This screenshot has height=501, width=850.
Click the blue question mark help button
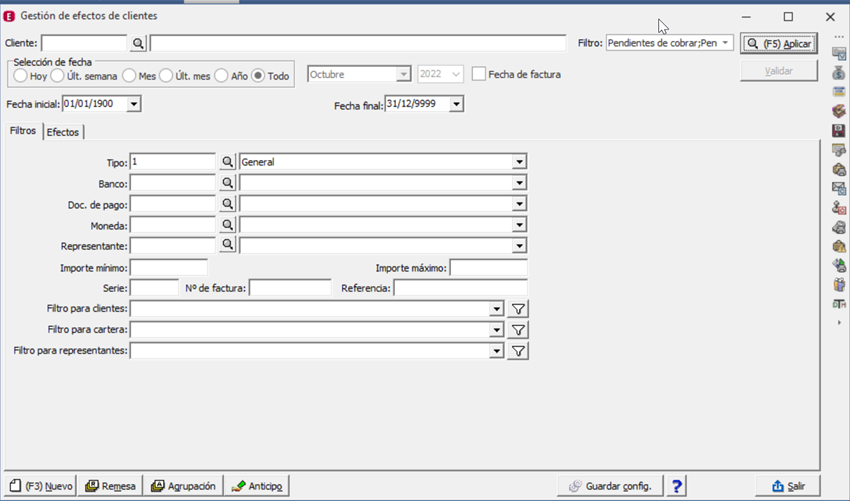point(676,486)
